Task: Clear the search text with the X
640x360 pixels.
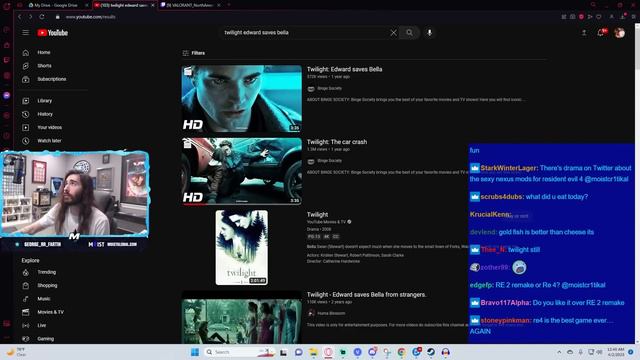Action: 393,33
